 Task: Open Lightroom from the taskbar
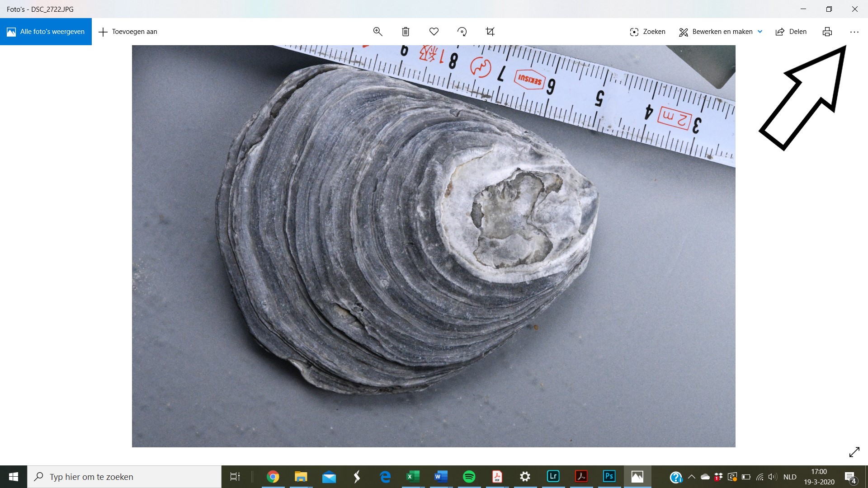coord(553,476)
